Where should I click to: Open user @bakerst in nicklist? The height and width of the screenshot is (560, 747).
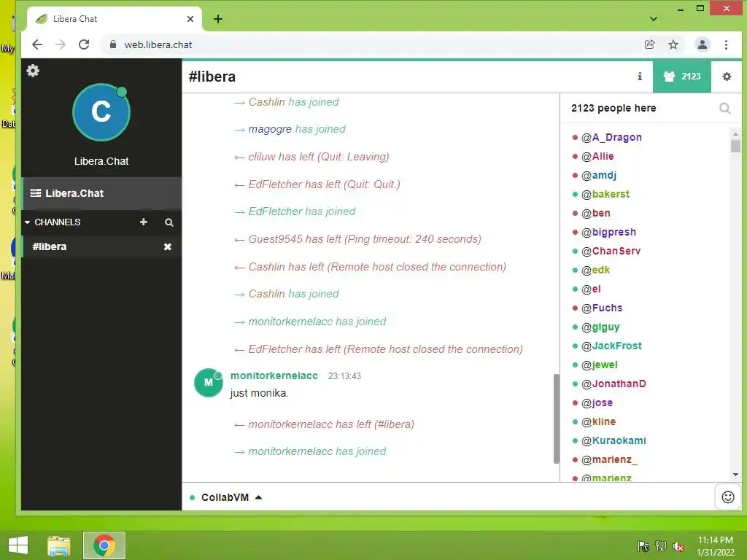point(605,194)
